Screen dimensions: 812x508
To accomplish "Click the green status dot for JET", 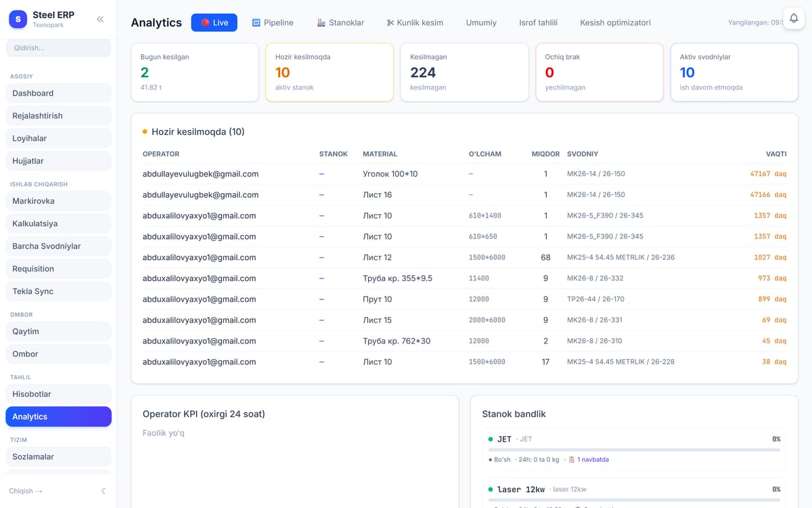I will pyautogui.click(x=491, y=440).
